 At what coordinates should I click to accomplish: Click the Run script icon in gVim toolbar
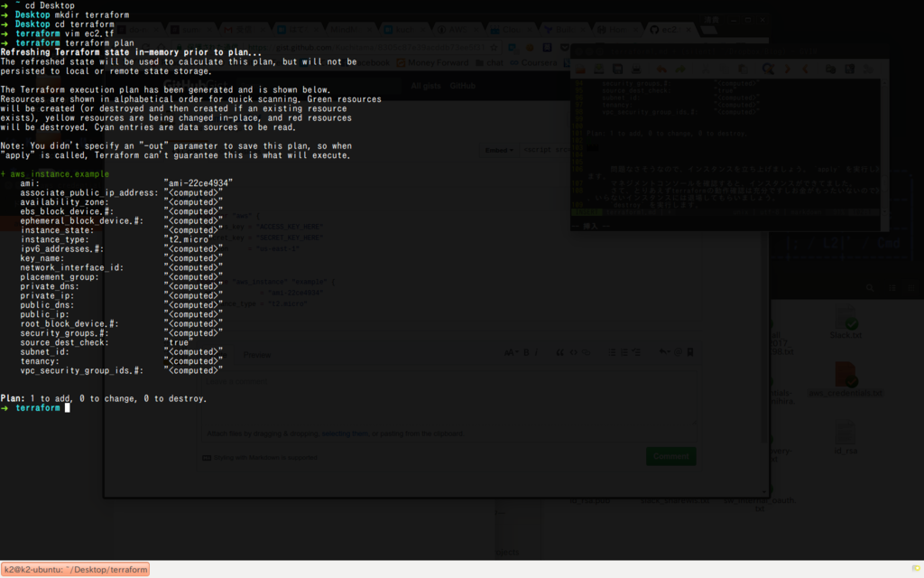click(x=869, y=69)
